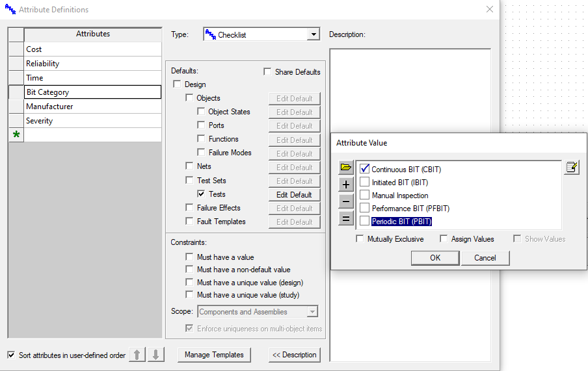Image resolution: width=588 pixels, height=371 pixels.
Task: Click Edit Default for Tests
Action: 295,194
